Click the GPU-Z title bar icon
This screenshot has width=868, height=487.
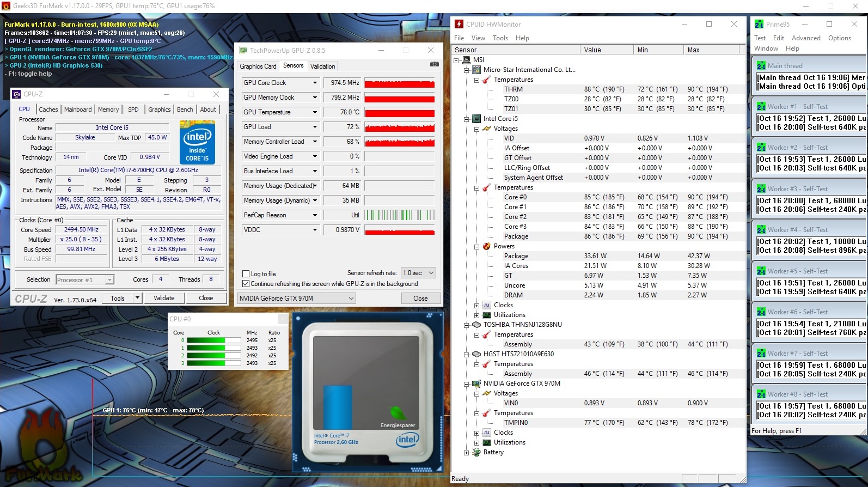pyautogui.click(x=243, y=50)
